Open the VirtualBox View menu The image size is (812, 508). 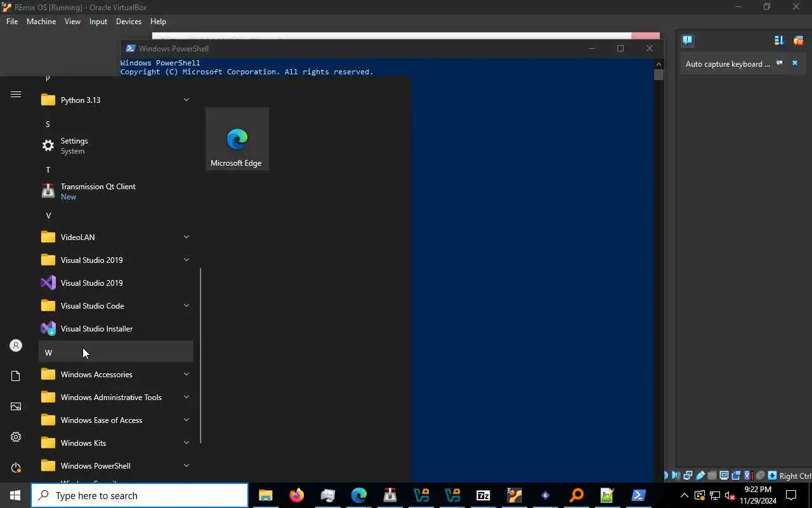[72, 21]
